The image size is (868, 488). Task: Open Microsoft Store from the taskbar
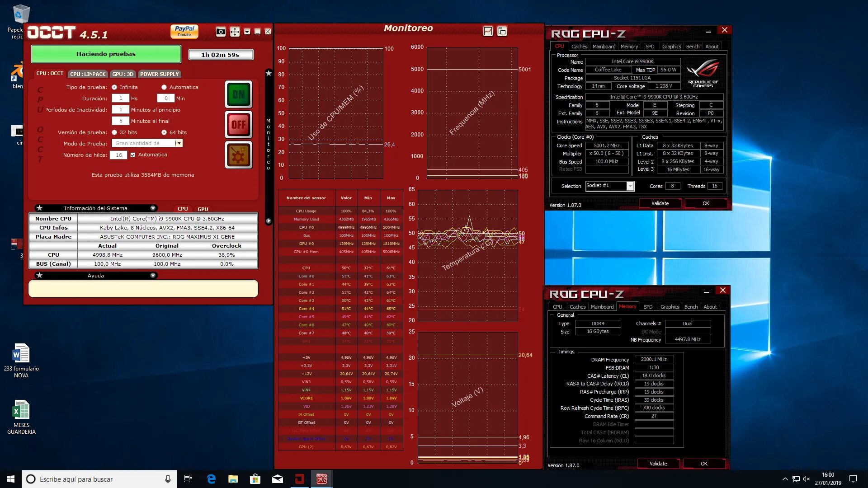click(255, 479)
